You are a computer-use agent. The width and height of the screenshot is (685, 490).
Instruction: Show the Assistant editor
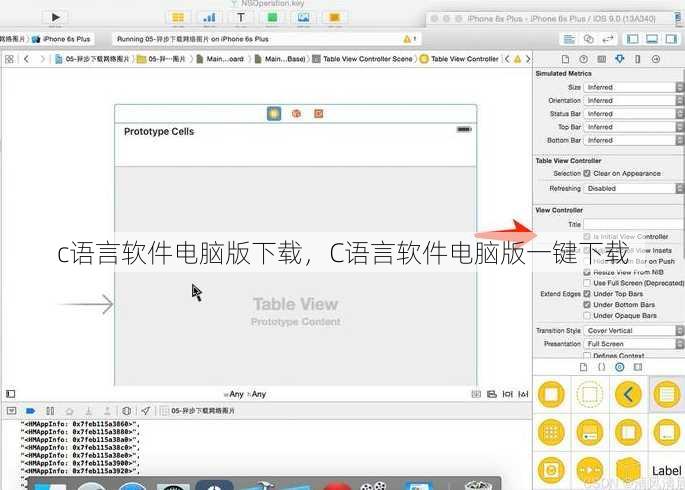pyautogui.click(x=588, y=39)
